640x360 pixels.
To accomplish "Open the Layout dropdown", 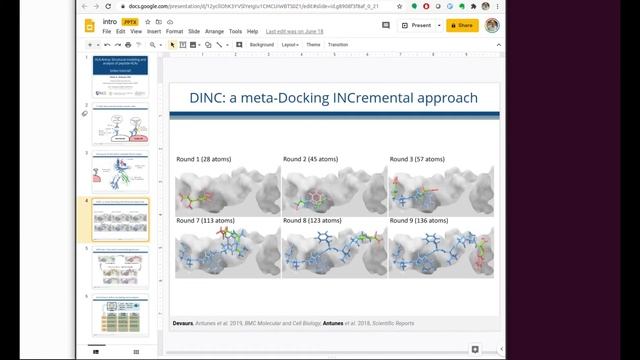I will (290, 45).
